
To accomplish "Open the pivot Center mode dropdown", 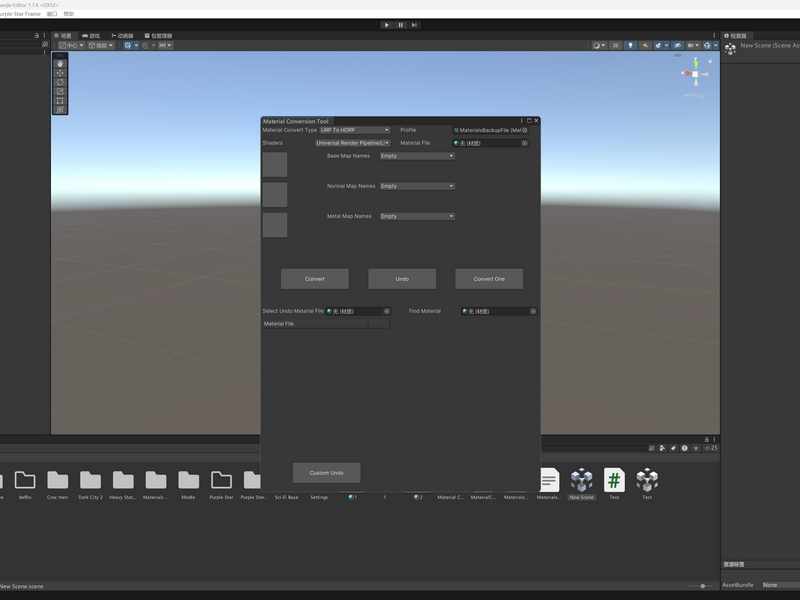I will coord(71,45).
